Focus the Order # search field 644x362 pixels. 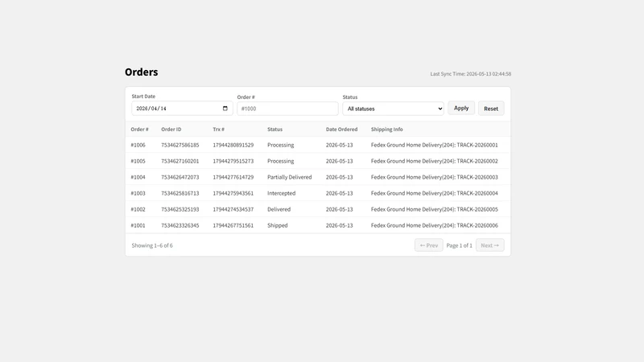(x=287, y=109)
